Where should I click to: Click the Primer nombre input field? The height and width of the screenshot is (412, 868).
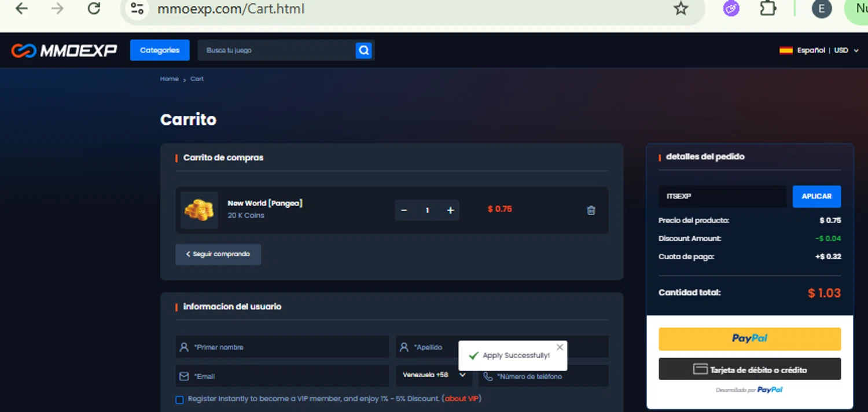(282, 347)
